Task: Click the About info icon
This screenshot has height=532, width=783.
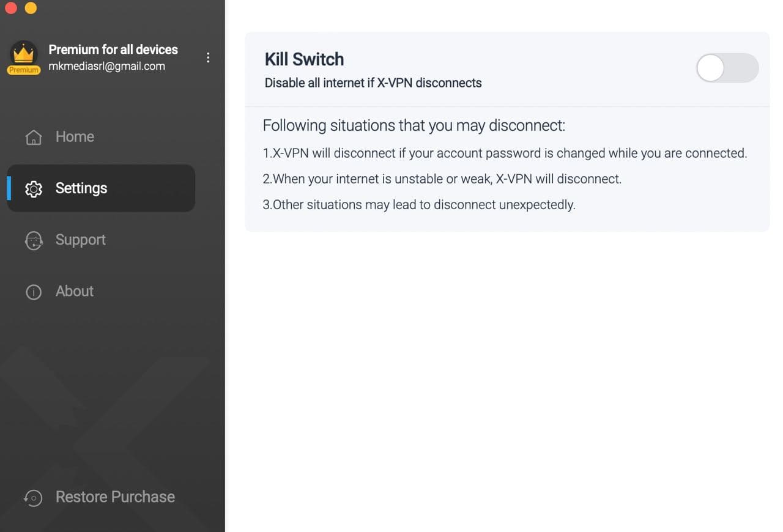Action: tap(34, 292)
